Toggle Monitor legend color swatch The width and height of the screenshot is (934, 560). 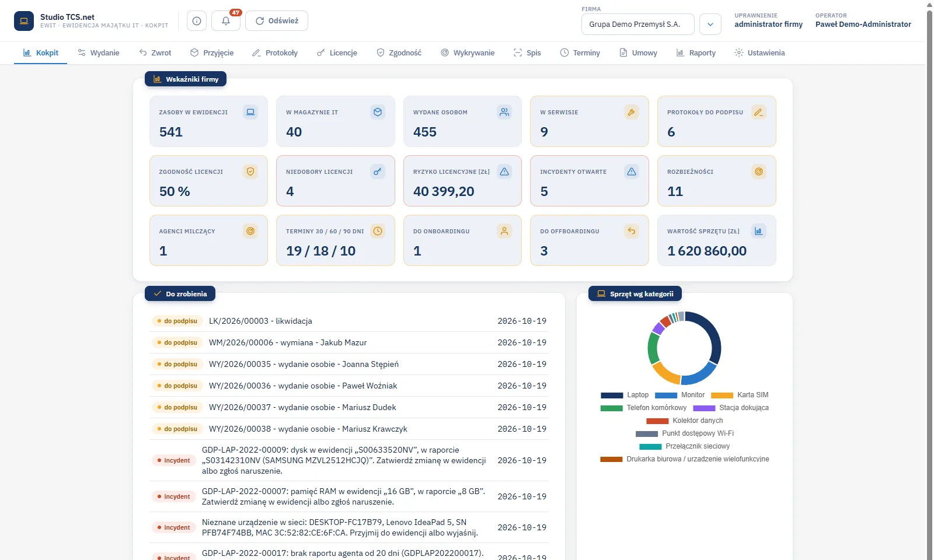(x=666, y=395)
